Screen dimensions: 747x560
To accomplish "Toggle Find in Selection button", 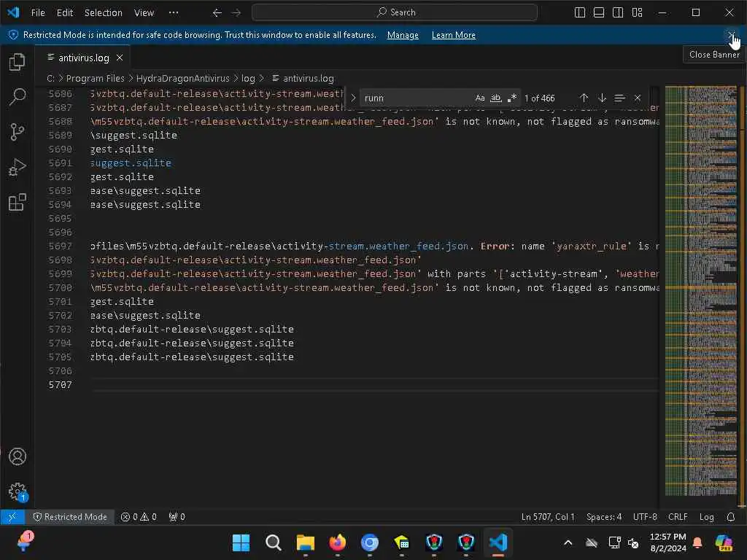I will (x=619, y=98).
